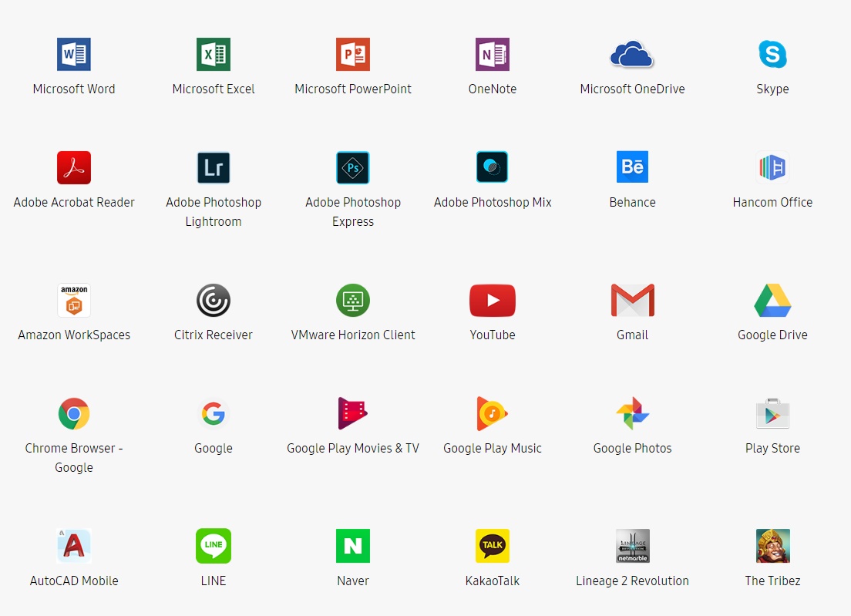Open the Gmail envelope icon
The width and height of the screenshot is (851, 616).
[x=632, y=300]
